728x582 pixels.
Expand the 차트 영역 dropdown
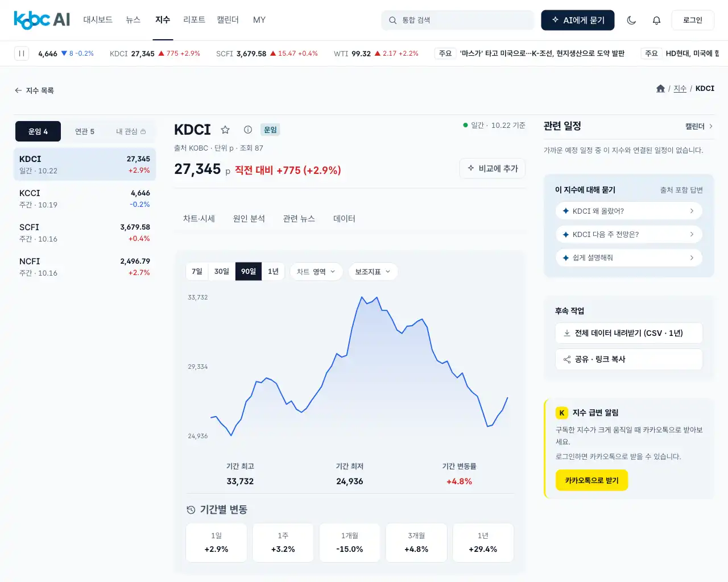[316, 272]
